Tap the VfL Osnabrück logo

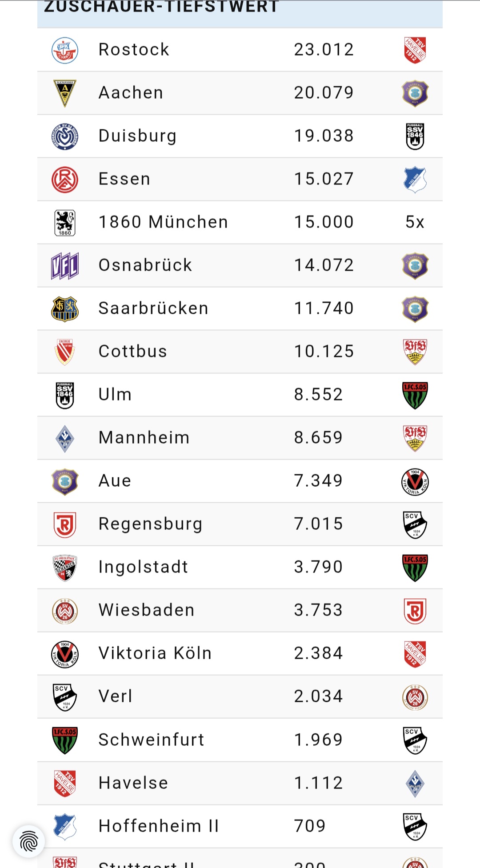[x=65, y=265]
